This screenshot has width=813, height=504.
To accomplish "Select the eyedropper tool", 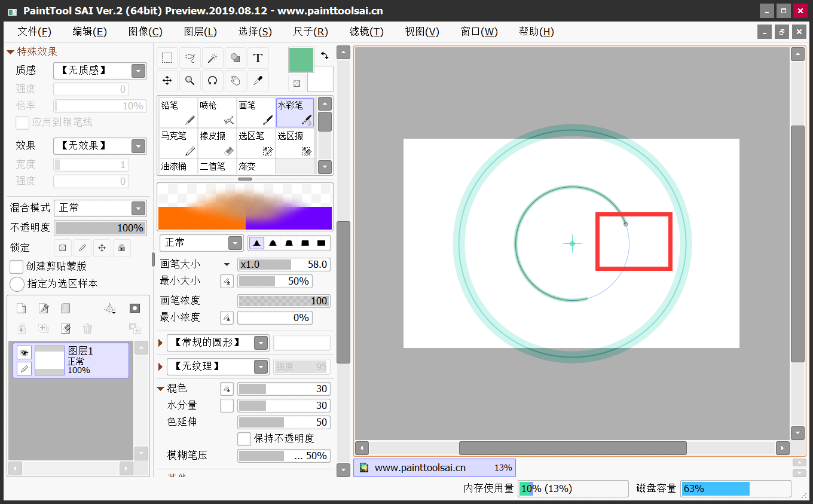I will (258, 81).
